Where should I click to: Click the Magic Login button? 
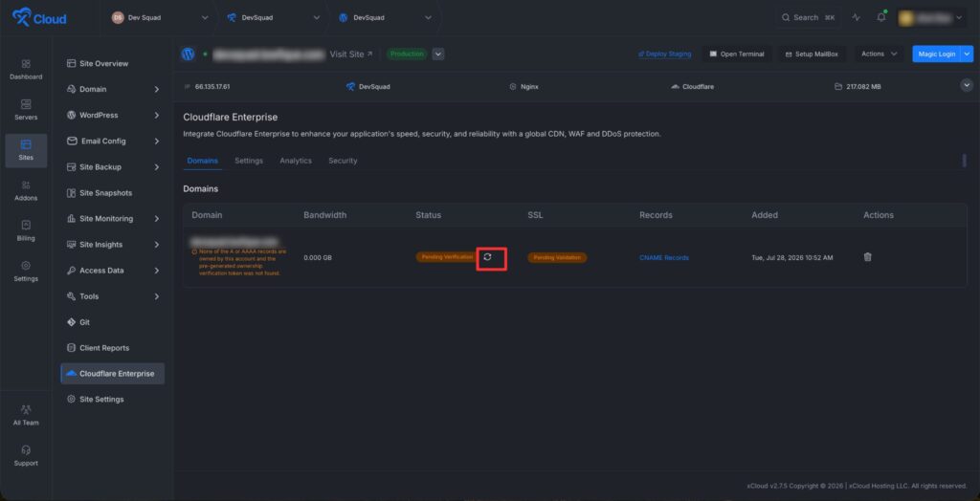pyautogui.click(x=937, y=54)
